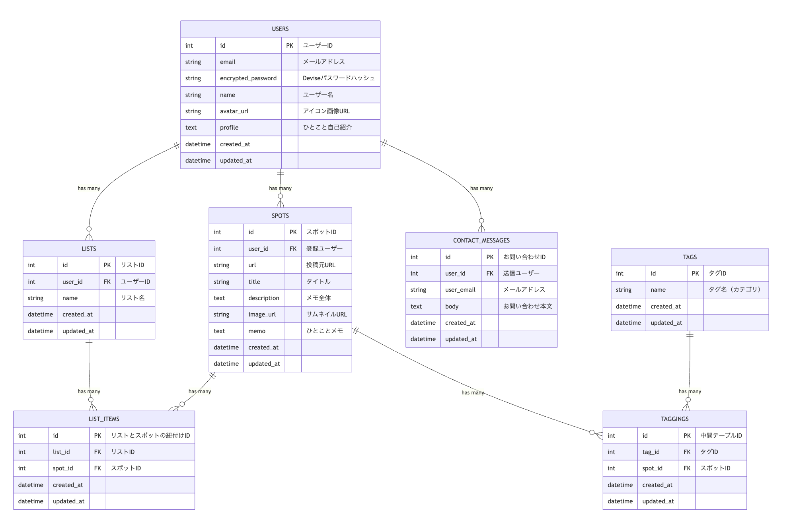Click the image_url field in SPOTS
The height and width of the screenshot is (532, 791).
[x=262, y=315]
